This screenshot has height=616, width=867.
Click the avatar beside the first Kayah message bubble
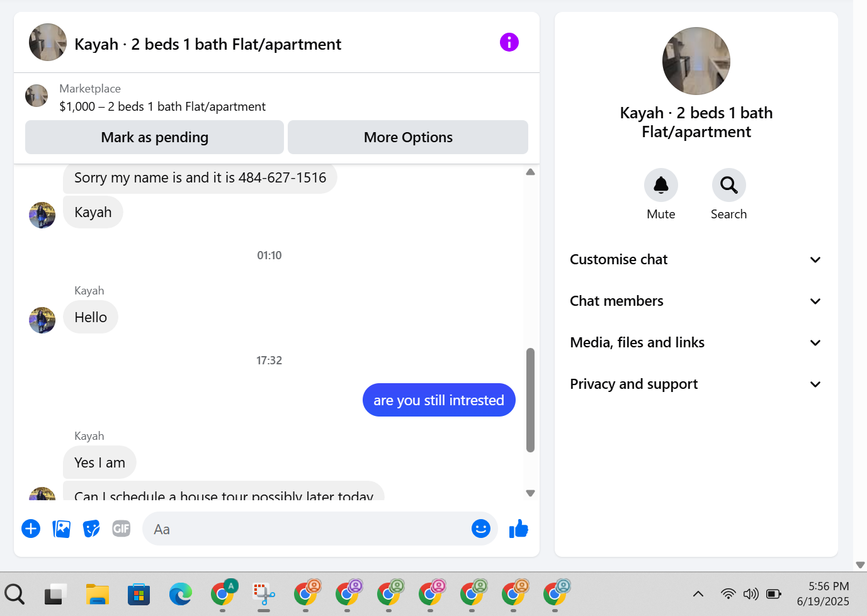pyautogui.click(x=42, y=215)
